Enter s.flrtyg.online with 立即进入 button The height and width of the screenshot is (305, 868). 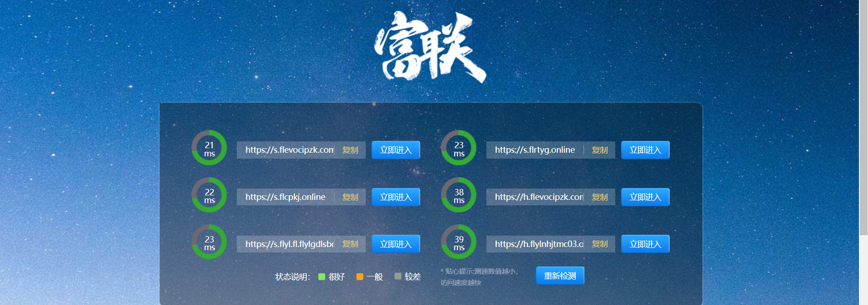pos(645,150)
